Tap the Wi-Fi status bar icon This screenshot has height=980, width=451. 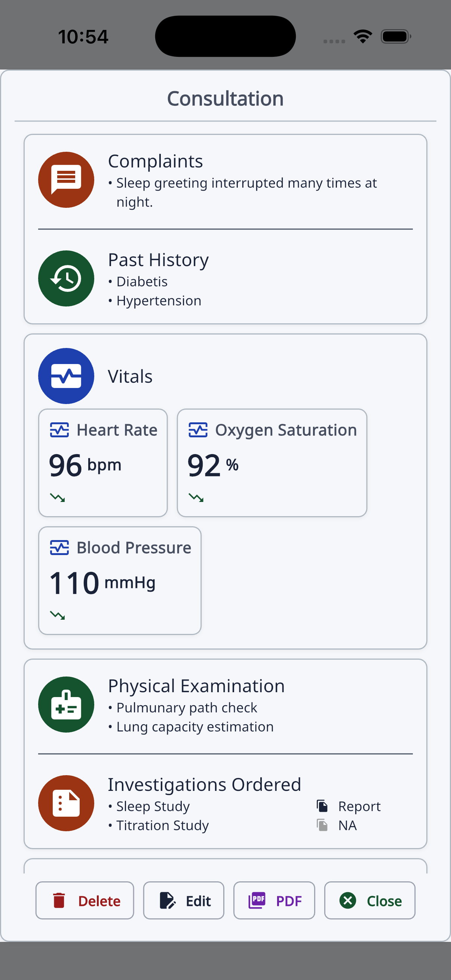tap(363, 37)
